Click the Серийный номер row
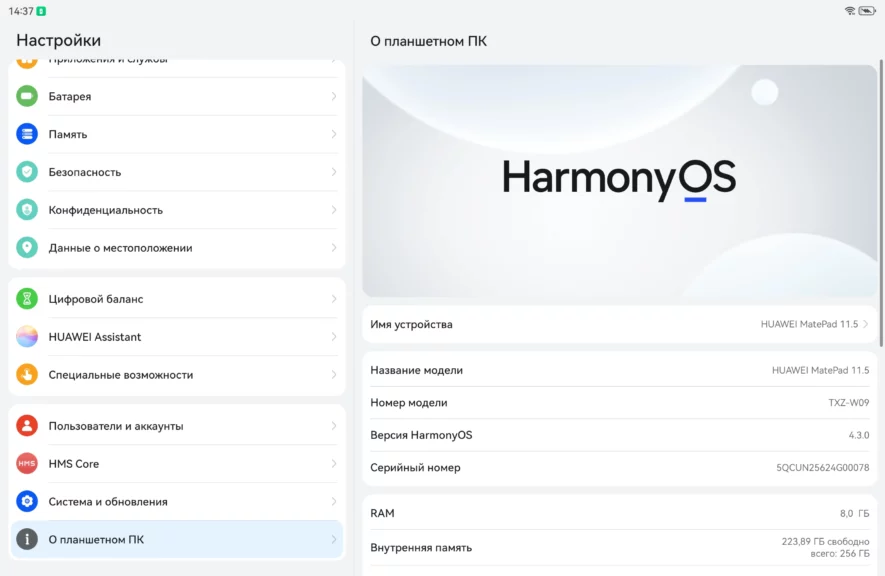This screenshot has width=885, height=576. (x=619, y=467)
